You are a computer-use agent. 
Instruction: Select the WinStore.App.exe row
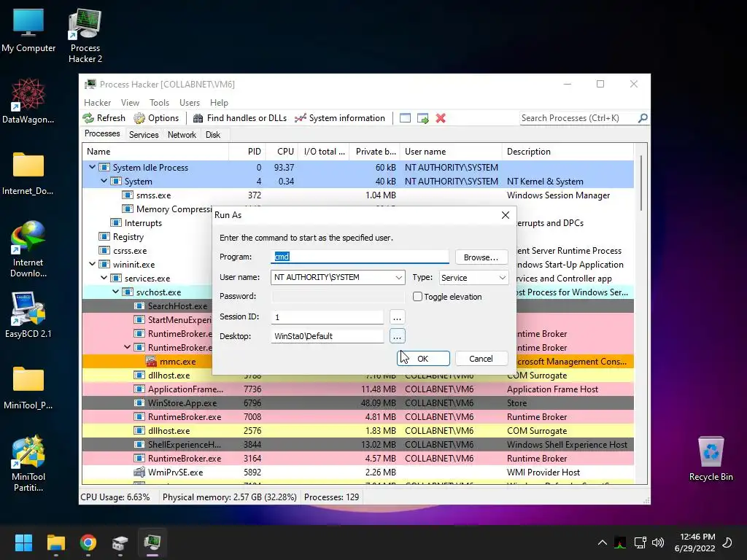point(357,402)
